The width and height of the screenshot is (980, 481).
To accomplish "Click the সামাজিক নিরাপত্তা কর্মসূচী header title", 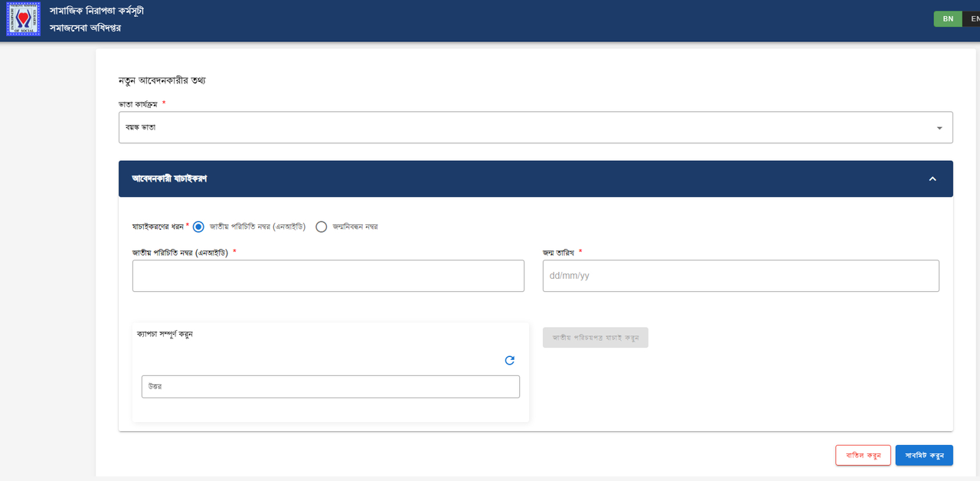I will [x=96, y=11].
